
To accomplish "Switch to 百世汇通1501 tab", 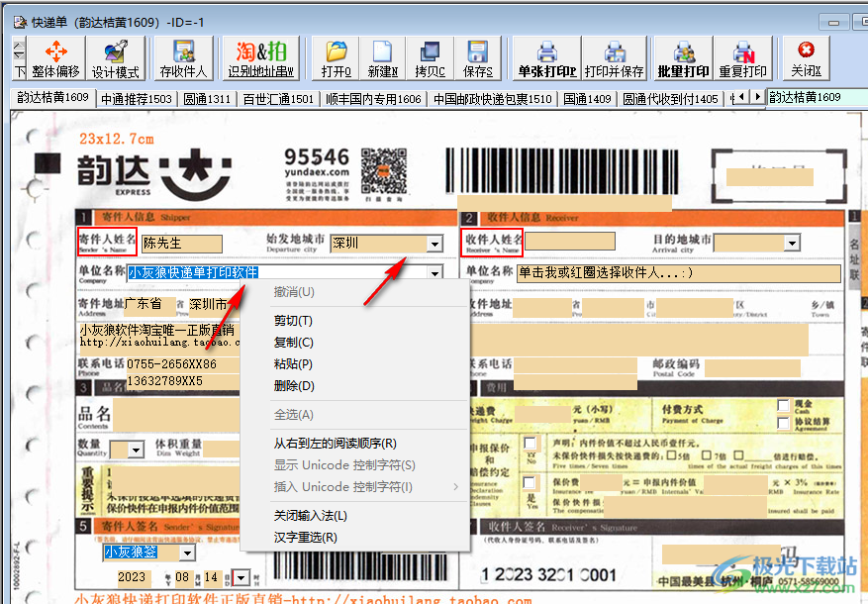I will point(278,99).
